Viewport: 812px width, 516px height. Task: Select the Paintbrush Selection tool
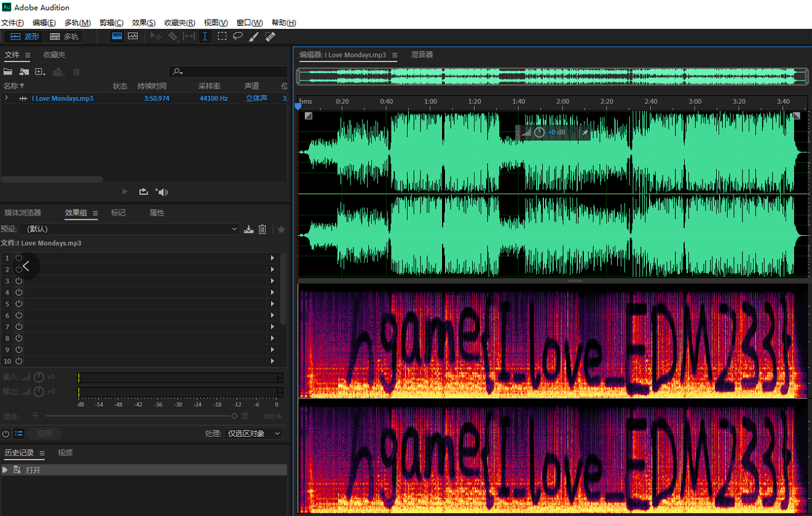pyautogui.click(x=254, y=37)
